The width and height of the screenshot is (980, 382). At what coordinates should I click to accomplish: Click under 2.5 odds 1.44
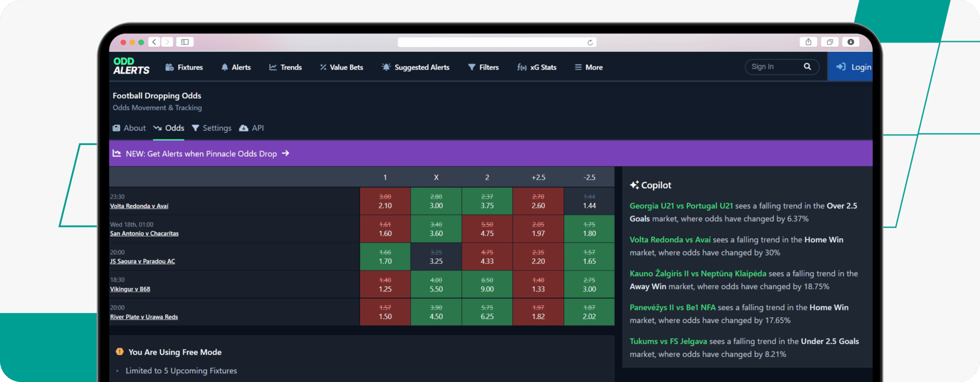coord(589,201)
